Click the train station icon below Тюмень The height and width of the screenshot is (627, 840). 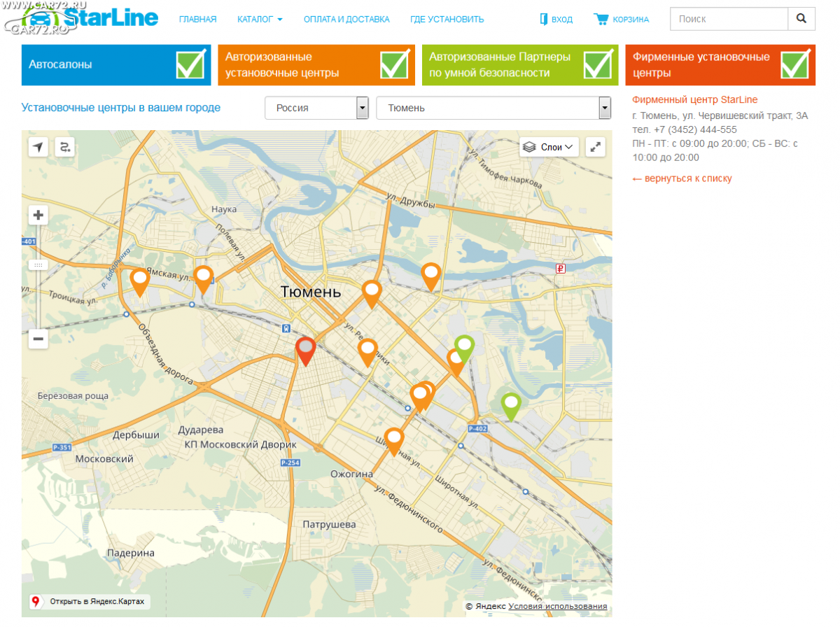[286, 327]
